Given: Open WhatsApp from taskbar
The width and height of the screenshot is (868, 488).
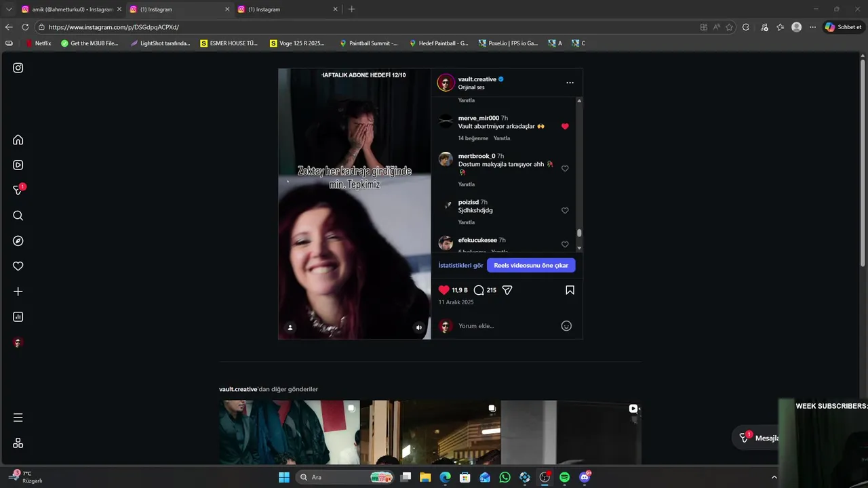Looking at the screenshot, I should coord(505,477).
